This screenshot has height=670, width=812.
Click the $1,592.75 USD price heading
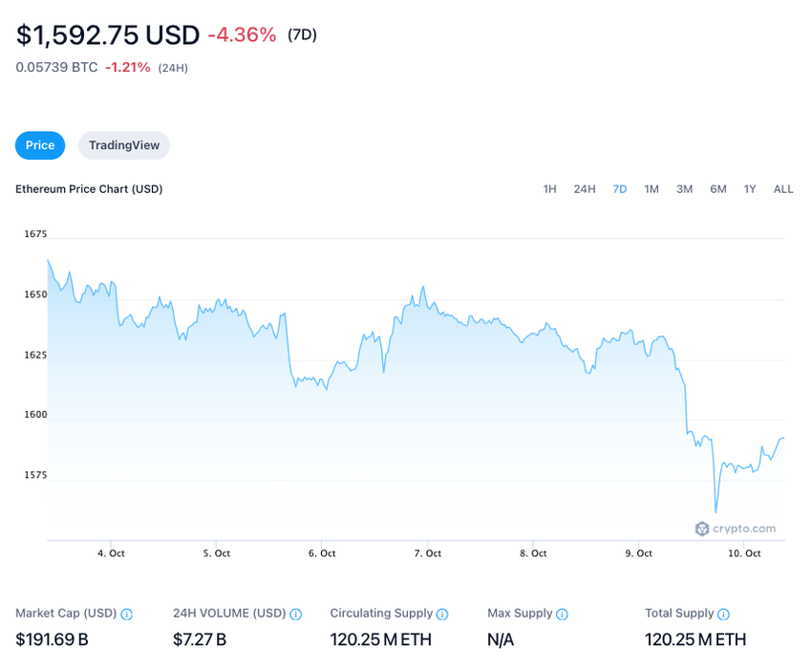[108, 35]
